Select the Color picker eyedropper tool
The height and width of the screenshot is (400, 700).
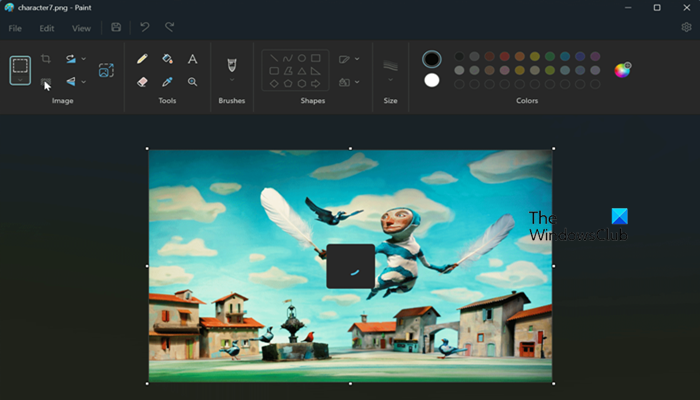[x=167, y=82]
